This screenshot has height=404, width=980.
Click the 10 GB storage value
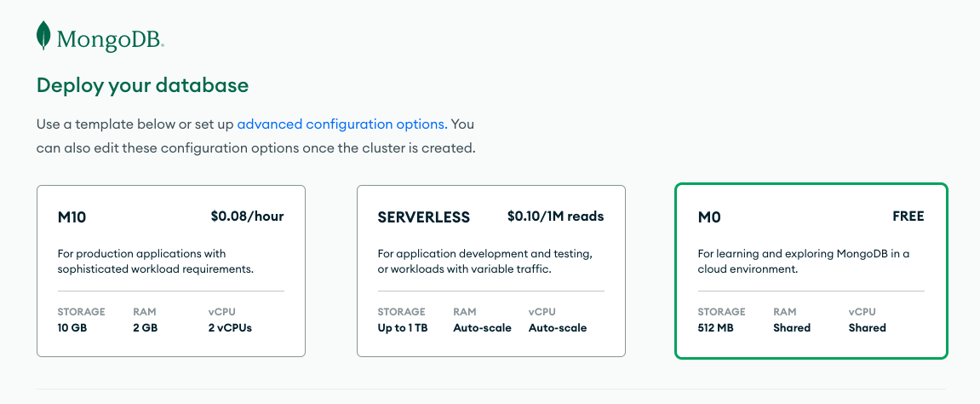pyautogui.click(x=72, y=327)
